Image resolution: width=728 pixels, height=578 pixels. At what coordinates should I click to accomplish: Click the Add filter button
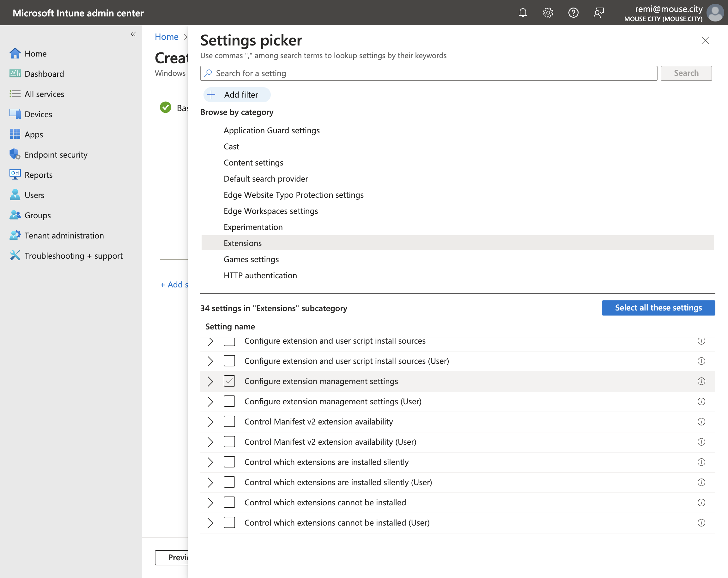click(x=237, y=94)
